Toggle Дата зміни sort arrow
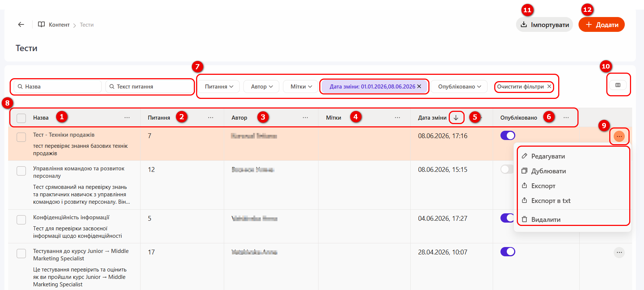 (456, 117)
